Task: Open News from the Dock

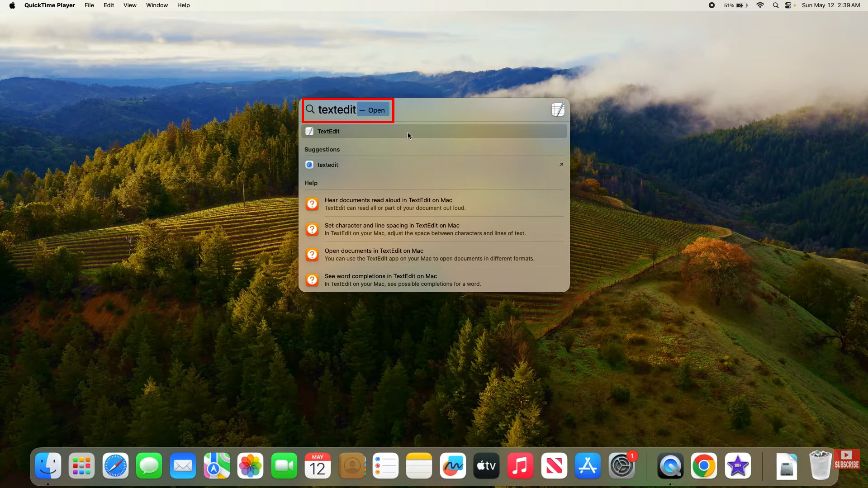Action: coord(554,466)
